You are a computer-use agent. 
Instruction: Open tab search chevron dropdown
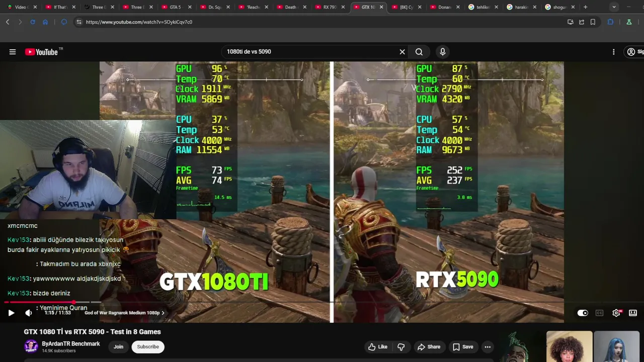(x=614, y=7)
